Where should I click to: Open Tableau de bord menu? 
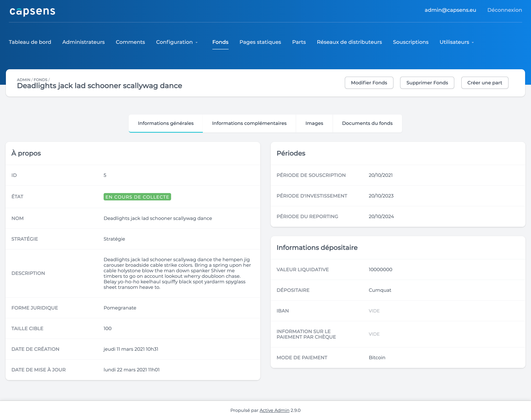click(30, 42)
